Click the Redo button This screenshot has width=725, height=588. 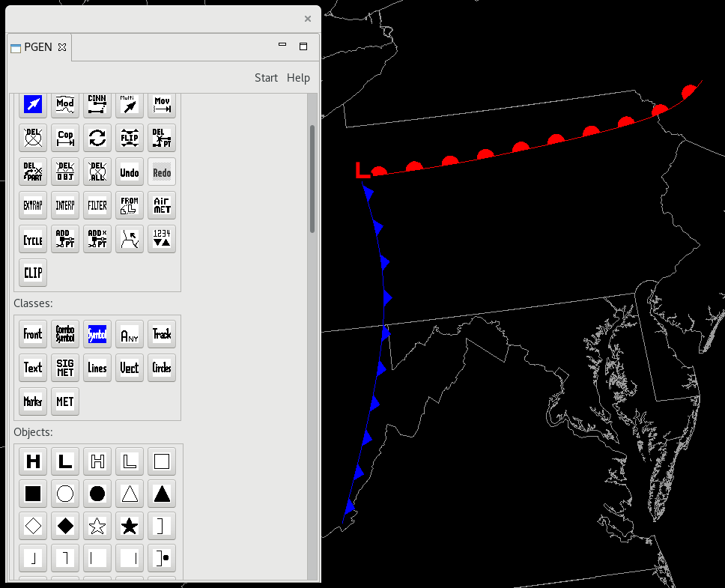pos(162,172)
